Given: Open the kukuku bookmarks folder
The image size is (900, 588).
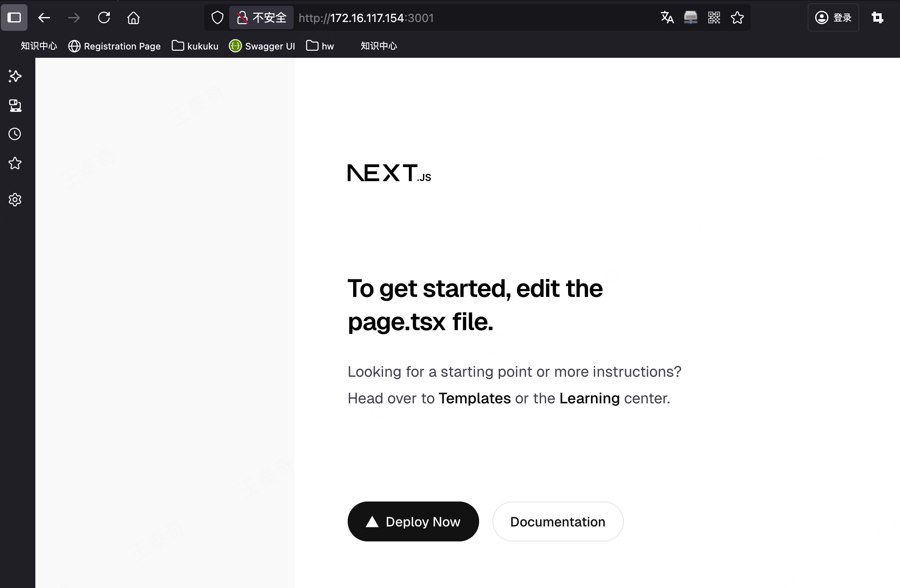Looking at the screenshot, I should 195,46.
